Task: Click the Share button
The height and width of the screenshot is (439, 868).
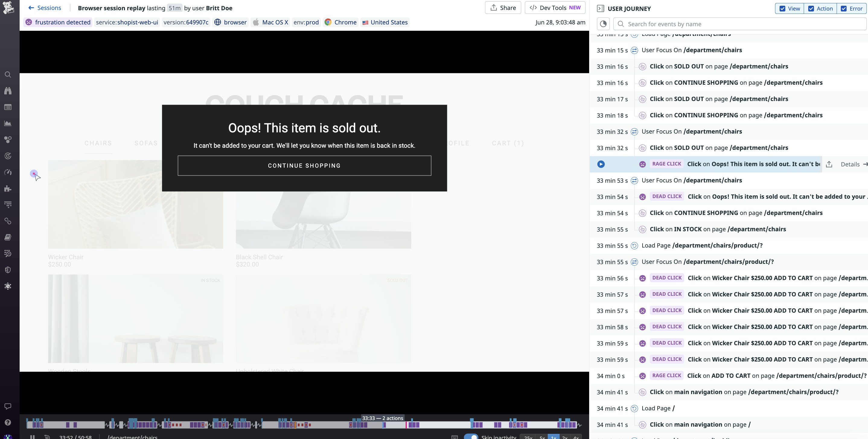Action: click(x=503, y=8)
